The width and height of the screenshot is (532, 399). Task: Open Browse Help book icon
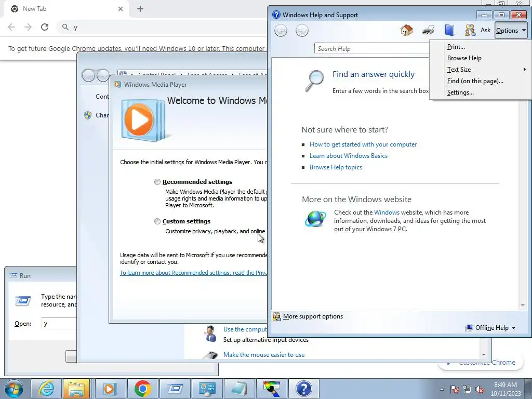point(449,31)
